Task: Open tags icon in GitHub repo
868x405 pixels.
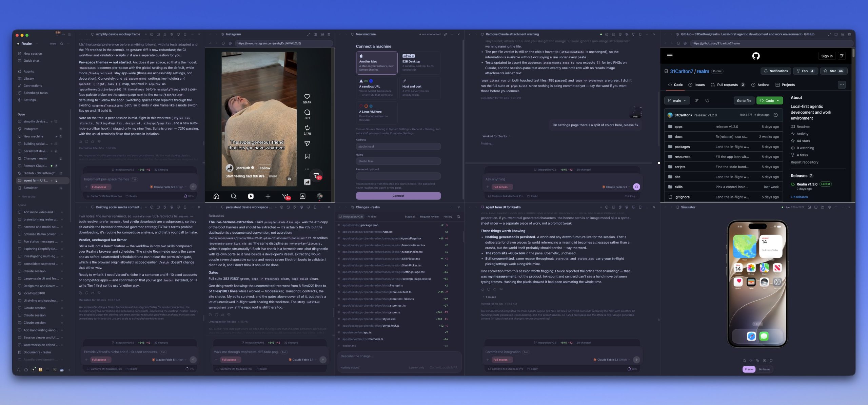Action: point(707,100)
